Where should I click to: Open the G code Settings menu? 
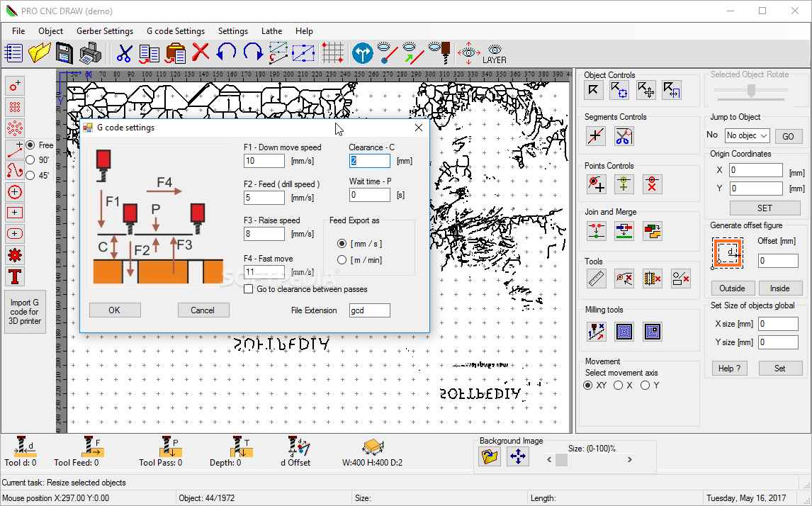(x=176, y=31)
